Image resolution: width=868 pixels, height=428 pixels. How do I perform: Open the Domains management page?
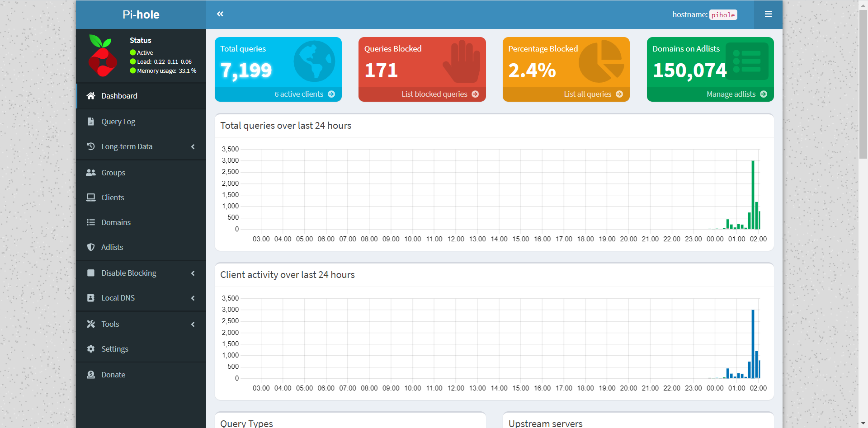(141, 222)
